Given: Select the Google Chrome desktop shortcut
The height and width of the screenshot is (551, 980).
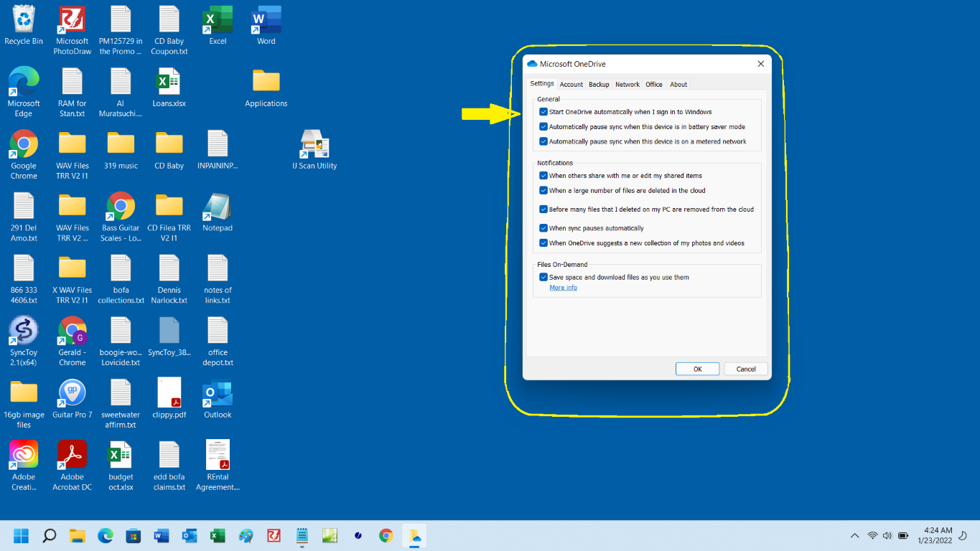Looking at the screenshot, I should pyautogui.click(x=24, y=155).
